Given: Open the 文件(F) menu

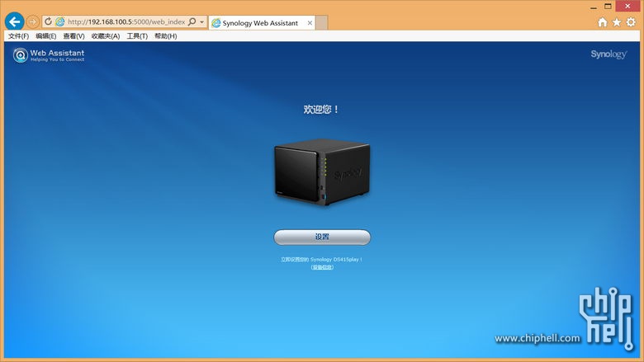Looking at the screenshot, I should coord(18,36).
